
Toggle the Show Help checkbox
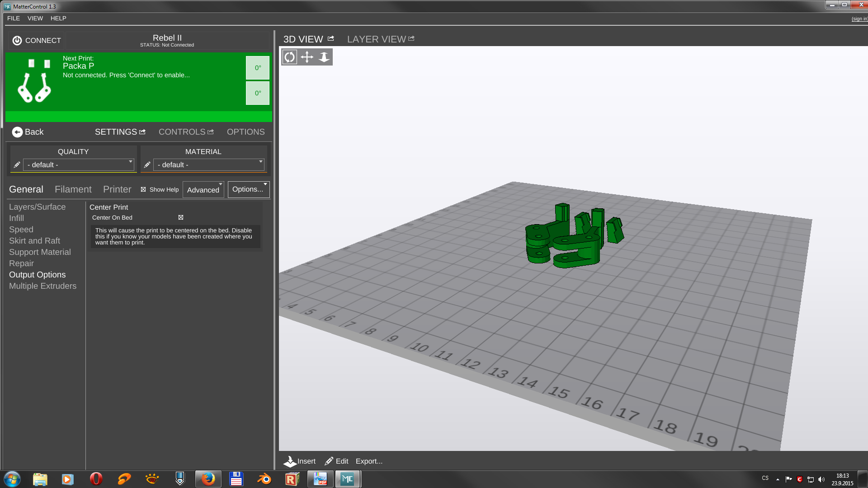click(143, 189)
